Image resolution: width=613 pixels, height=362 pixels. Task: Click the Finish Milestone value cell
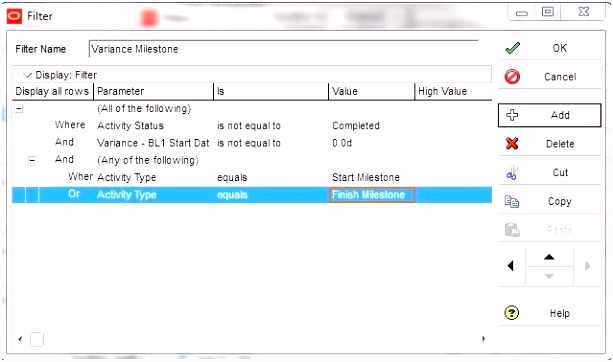click(372, 194)
